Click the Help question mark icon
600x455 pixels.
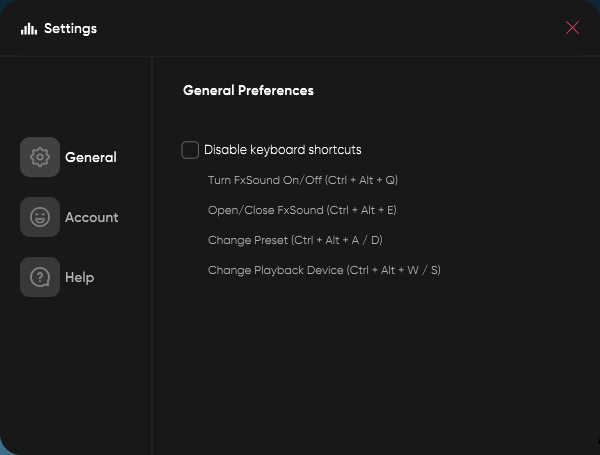[x=40, y=277]
